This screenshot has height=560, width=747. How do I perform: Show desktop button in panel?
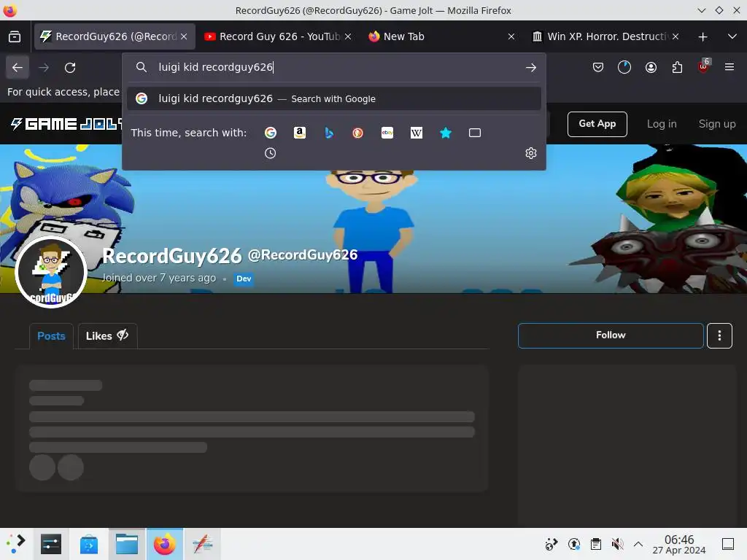point(728,544)
